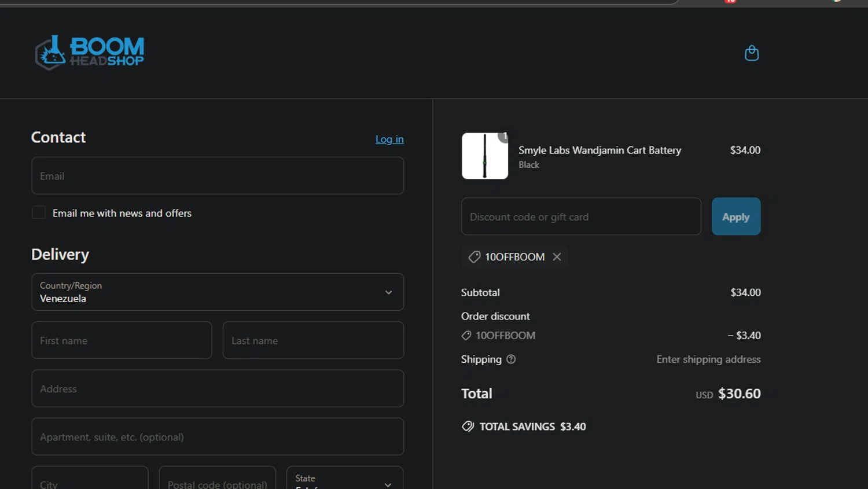Click the Order discount tag icon
The height and width of the screenshot is (489, 868).
[x=466, y=336]
